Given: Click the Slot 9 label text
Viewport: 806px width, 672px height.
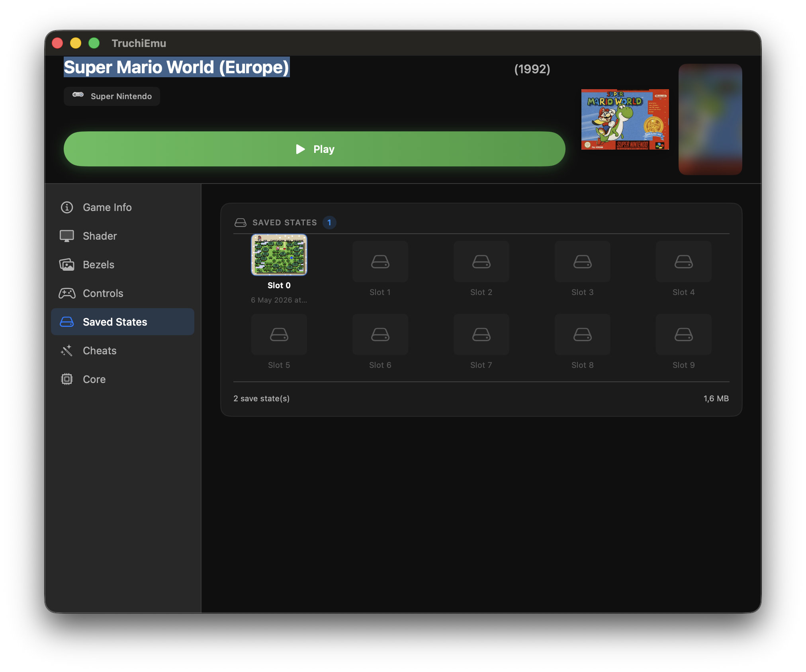Looking at the screenshot, I should coord(684,365).
